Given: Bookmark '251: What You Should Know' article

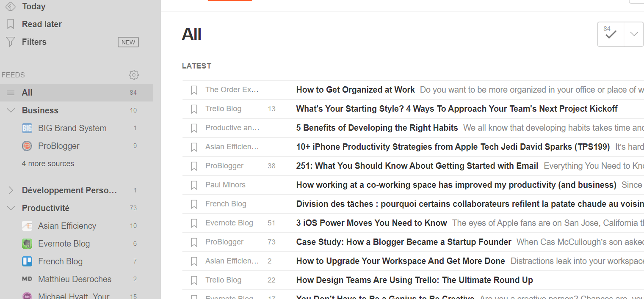Looking at the screenshot, I should 194,166.
